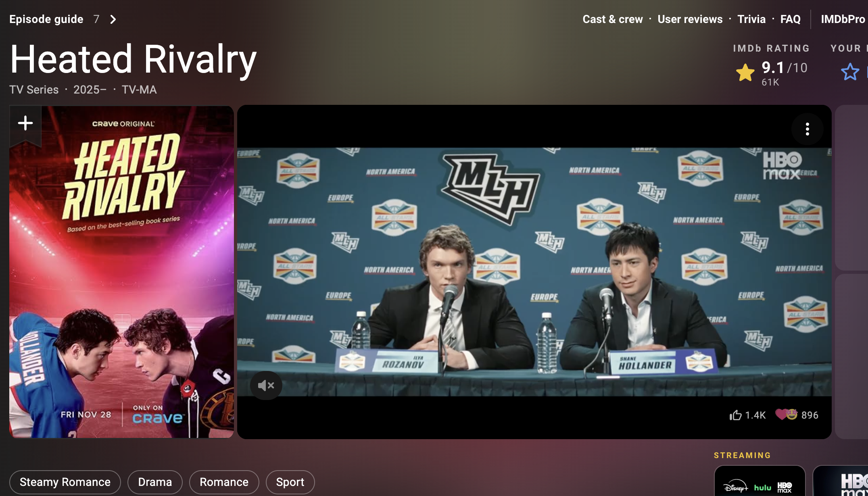868x496 pixels.
Task: Open the Disney+ Hulu HBO Max streaming option
Action: (759, 481)
